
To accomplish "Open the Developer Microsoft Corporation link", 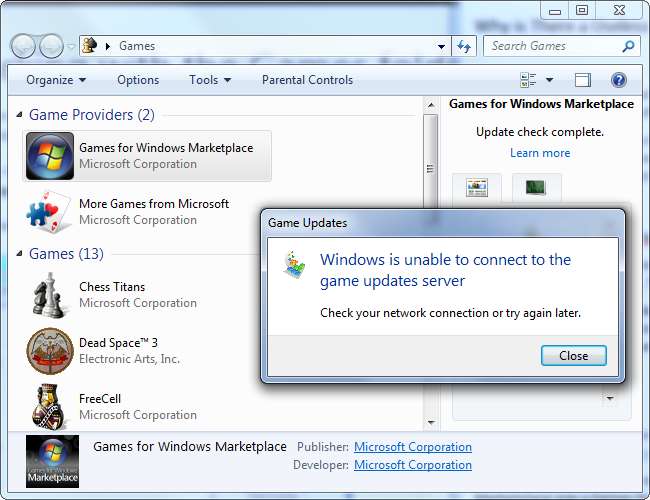I will point(413,465).
